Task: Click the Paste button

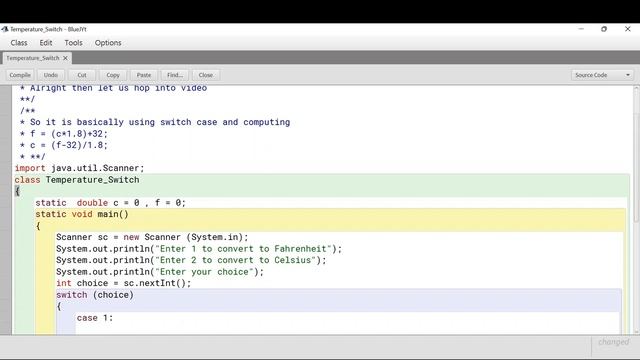Action: [x=144, y=75]
